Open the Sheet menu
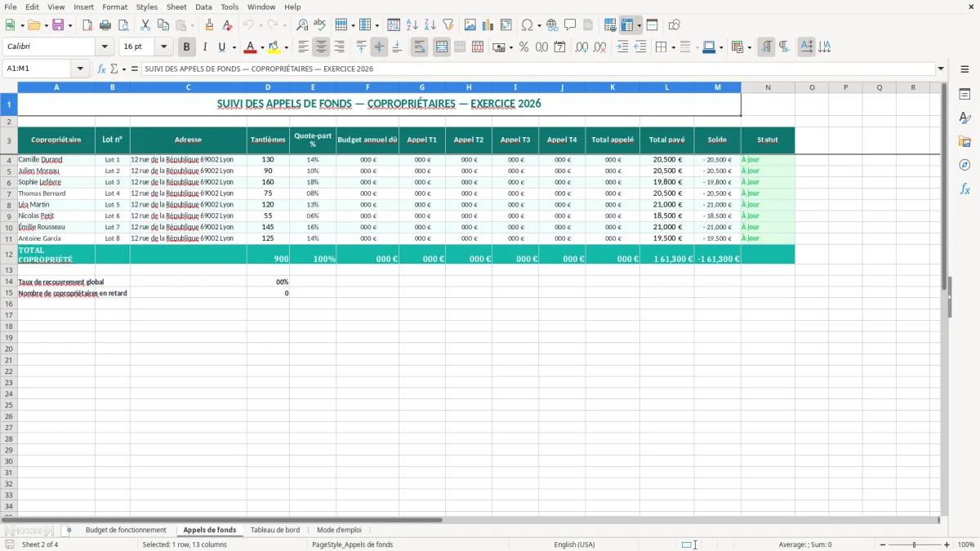This screenshot has height=551, width=980. click(x=176, y=7)
